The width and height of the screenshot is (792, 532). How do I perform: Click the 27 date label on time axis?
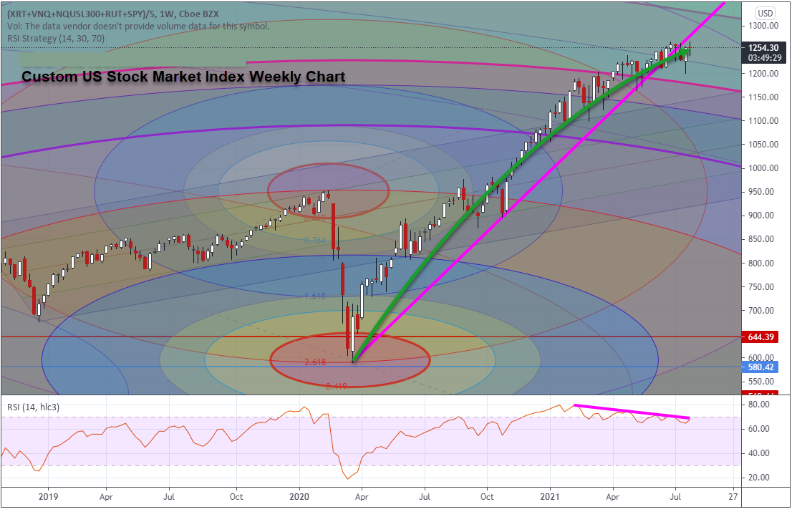point(733,497)
